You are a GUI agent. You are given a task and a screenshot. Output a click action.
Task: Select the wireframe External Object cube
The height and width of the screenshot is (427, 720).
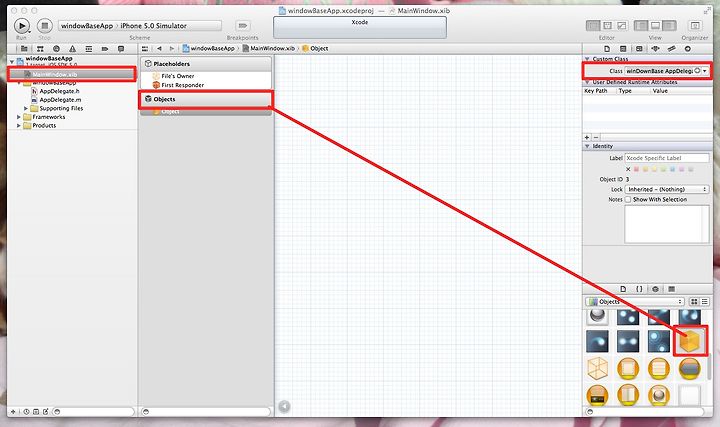597,368
